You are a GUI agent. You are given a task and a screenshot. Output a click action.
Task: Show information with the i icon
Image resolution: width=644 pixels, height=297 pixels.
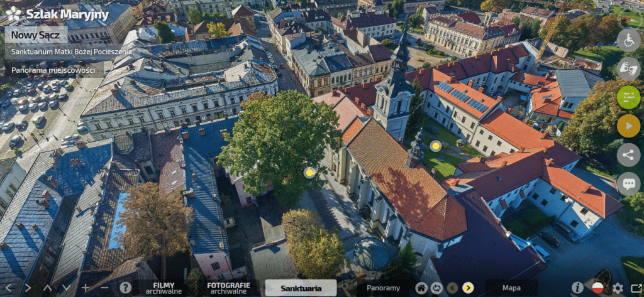coord(577,288)
